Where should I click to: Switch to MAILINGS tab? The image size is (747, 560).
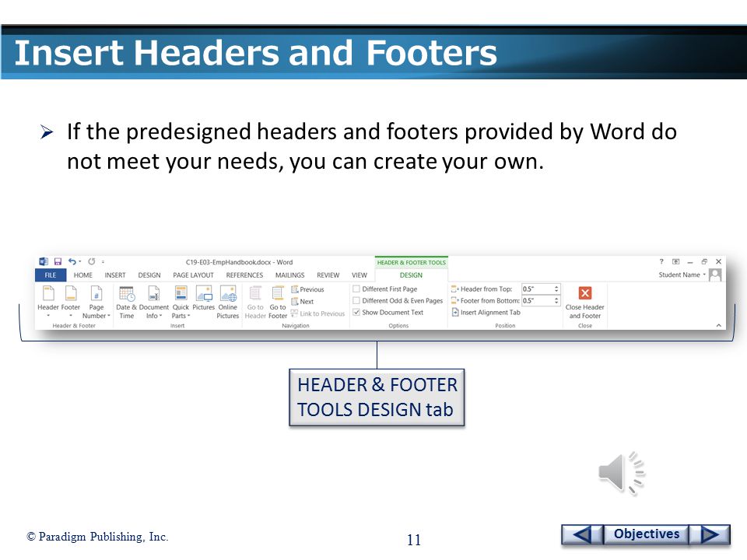click(x=289, y=275)
